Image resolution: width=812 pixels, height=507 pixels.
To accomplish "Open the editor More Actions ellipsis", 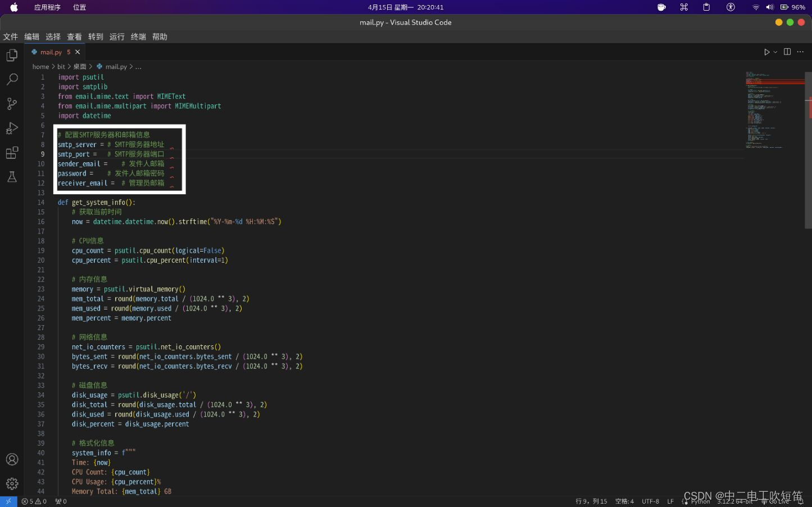I will click(x=800, y=52).
